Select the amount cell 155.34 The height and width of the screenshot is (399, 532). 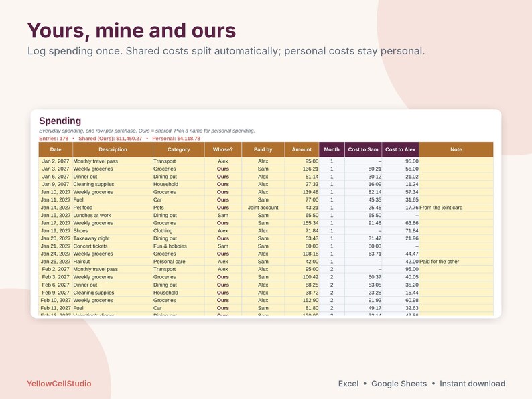[302, 223]
